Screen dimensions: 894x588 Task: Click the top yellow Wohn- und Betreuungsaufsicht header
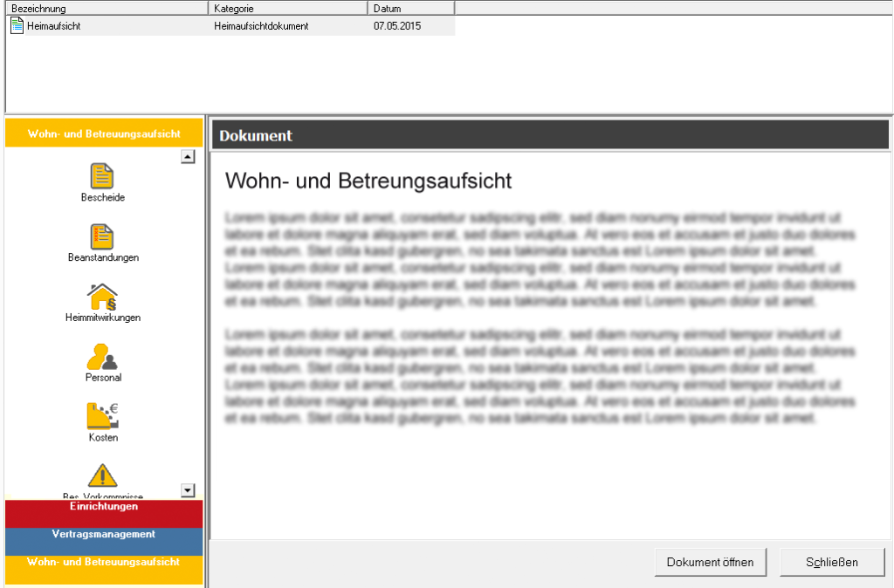[104, 134]
